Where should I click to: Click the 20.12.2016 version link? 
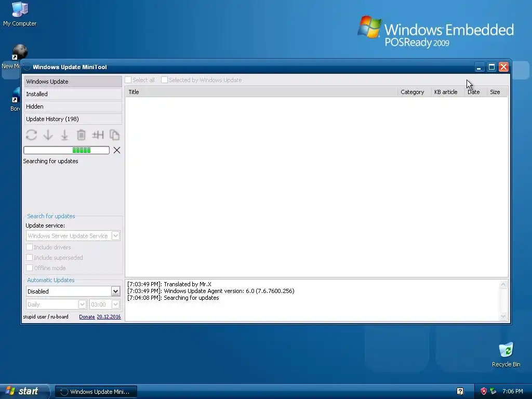(x=109, y=316)
